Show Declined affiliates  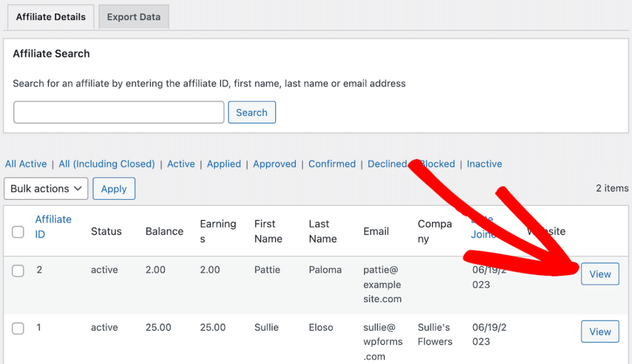pyautogui.click(x=386, y=163)
